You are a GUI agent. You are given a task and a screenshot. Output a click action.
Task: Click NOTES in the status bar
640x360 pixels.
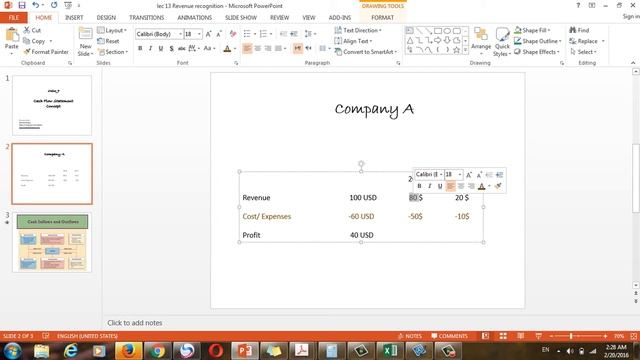(409, 336)
